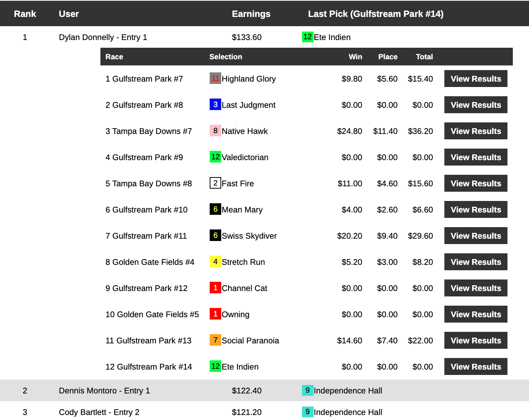Open View Results for Gulfstream Park #14
The image size is (529, 420).
[x=476, y=366]
